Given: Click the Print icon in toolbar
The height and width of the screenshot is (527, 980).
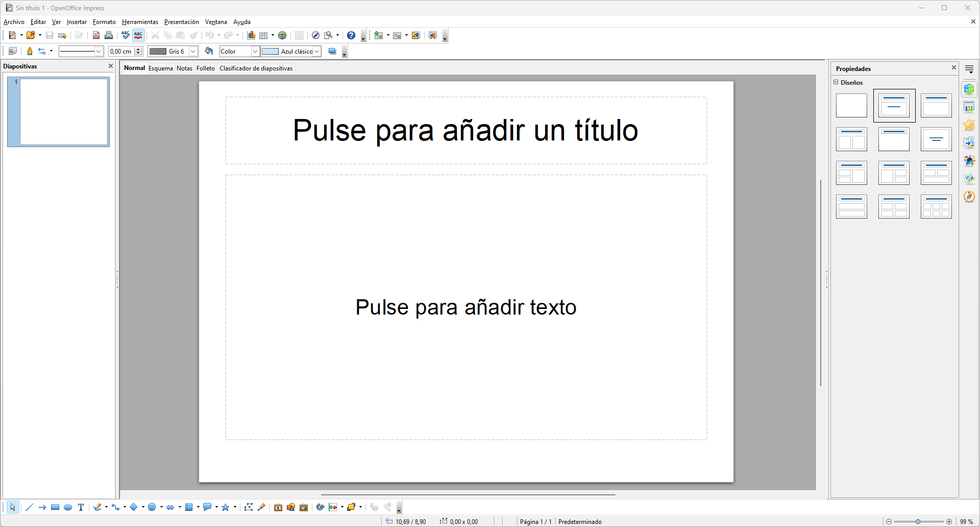Looking at the screenshot, I should (109, 35).
